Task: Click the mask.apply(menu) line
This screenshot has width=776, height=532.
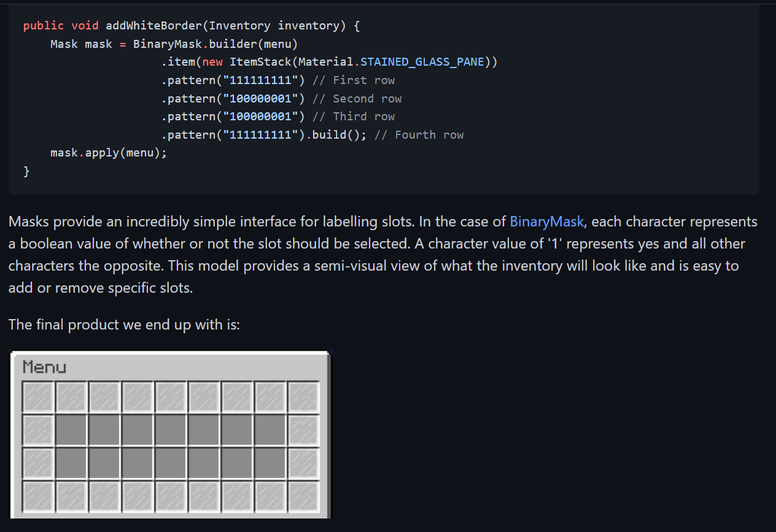Action: 109,153
